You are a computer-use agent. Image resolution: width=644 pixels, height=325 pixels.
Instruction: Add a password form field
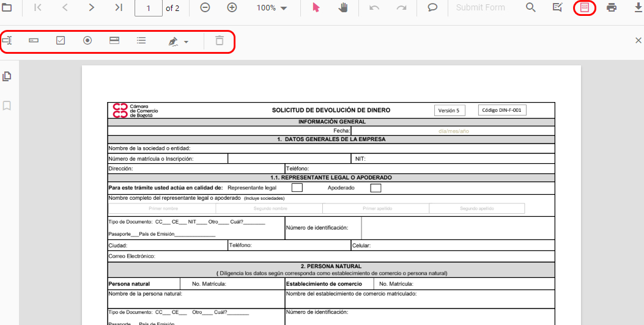click(34, 40)
